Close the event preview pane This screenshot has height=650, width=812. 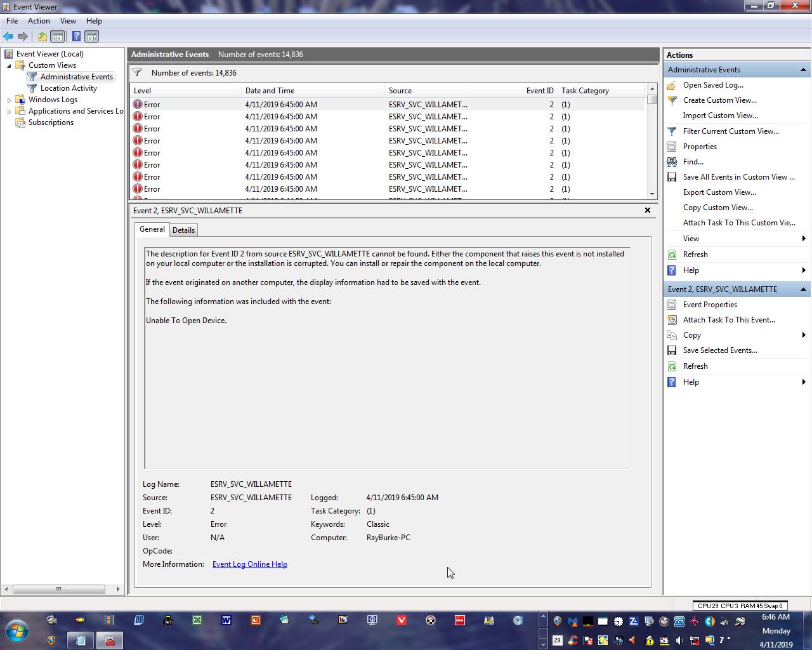[647, 210]
